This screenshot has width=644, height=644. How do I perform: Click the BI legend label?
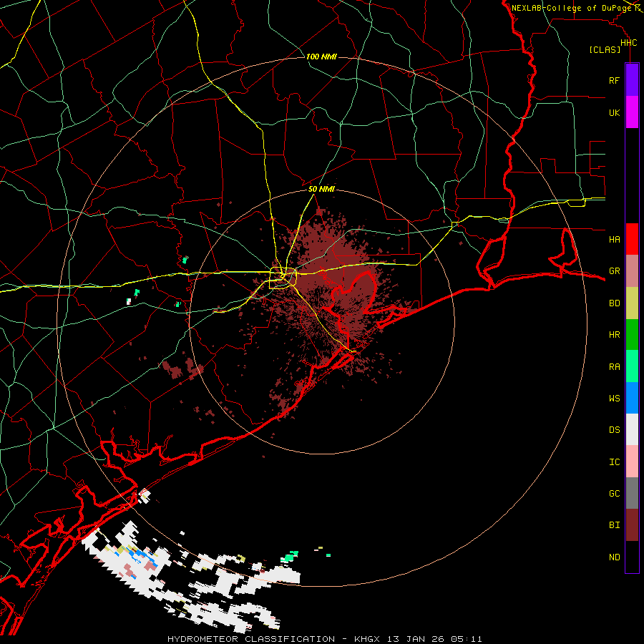coord(614,525)
